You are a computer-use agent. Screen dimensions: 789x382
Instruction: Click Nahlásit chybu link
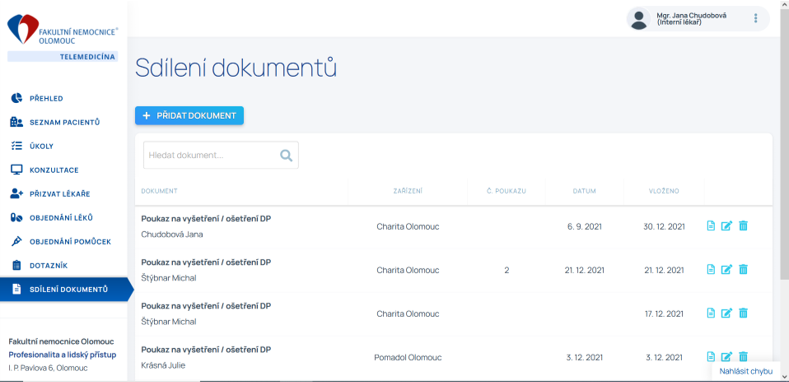point(746,371)
